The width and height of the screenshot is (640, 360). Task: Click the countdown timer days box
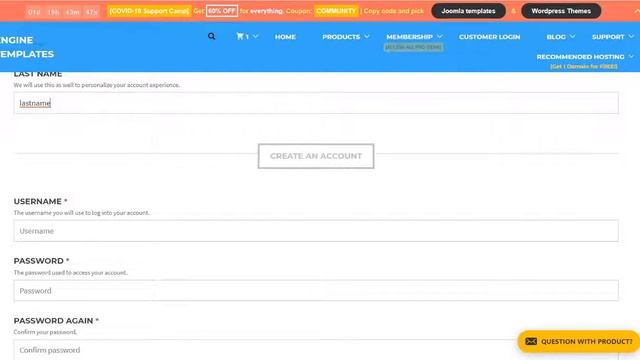click(x=34, y=12)
